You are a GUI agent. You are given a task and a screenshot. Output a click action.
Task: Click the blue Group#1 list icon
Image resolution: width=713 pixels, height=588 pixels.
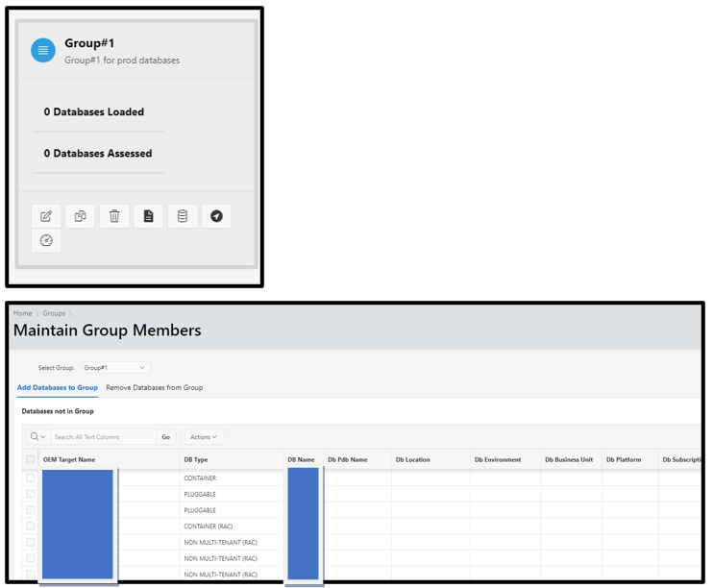[43, 50]
